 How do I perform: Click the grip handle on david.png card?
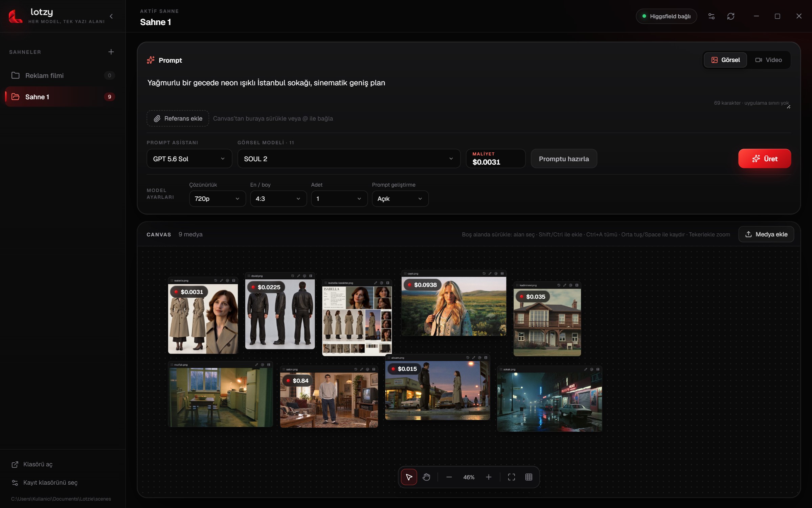coord(249,276)
